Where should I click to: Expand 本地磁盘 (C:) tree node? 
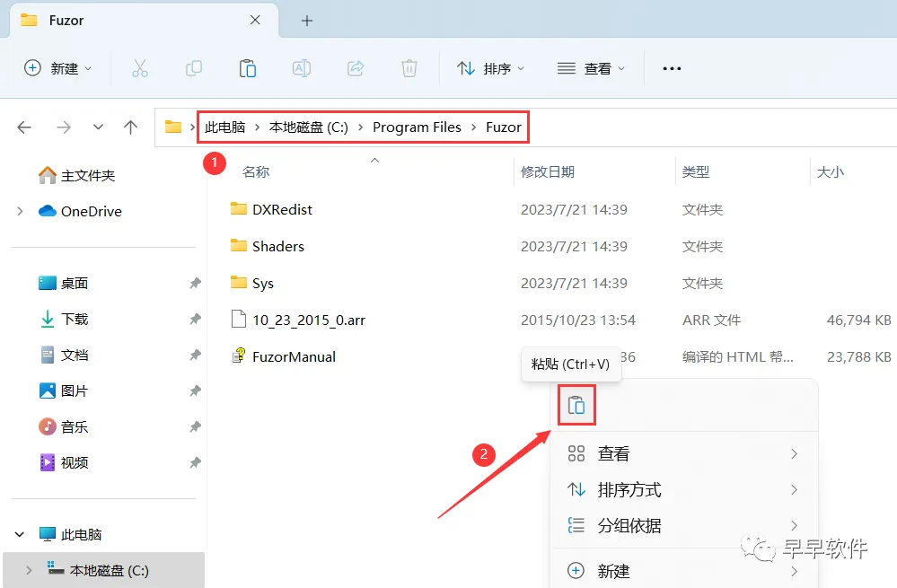(x=29, y=570)
